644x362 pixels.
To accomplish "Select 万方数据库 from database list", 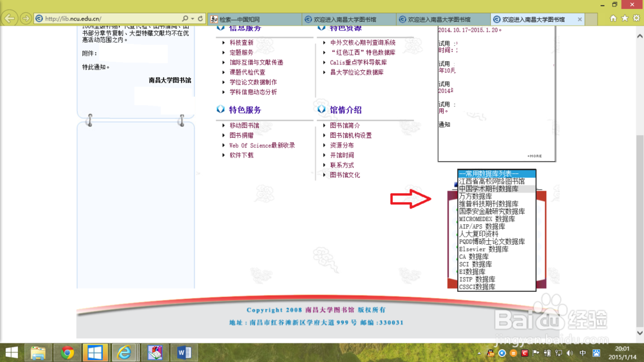I will (x=497, y=196).
